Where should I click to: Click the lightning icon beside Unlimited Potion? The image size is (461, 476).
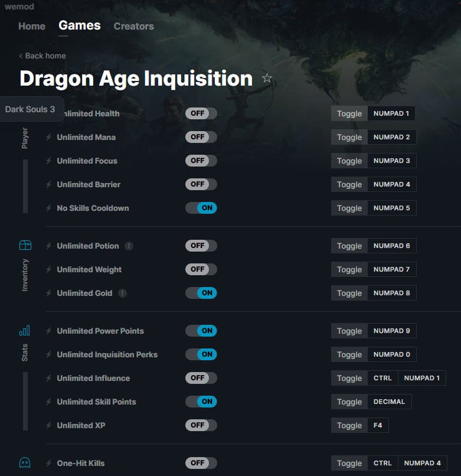click(x=49, y=246)
